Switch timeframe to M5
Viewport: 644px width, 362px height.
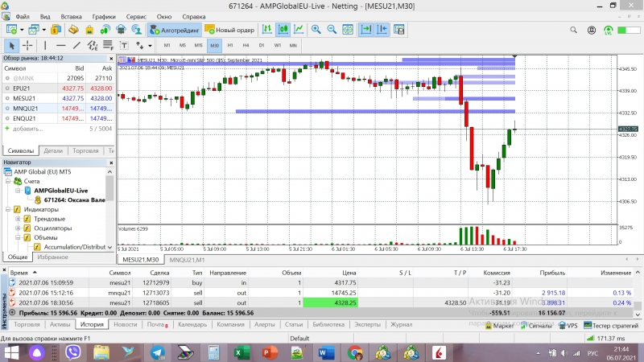pos(183,46)
